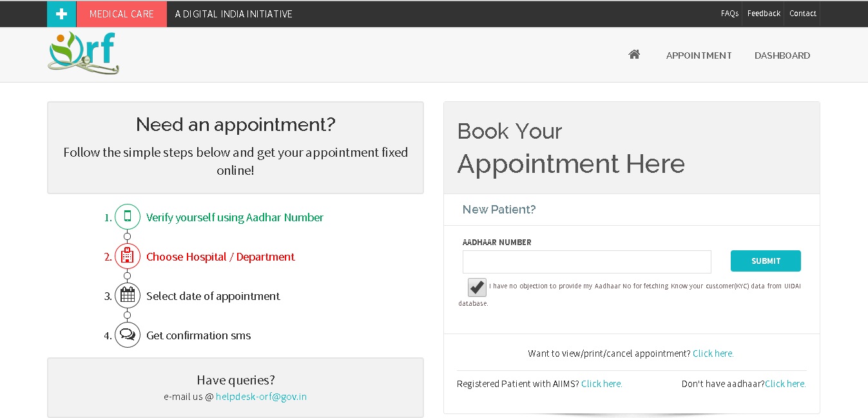Click the mobile phone step icon
The image size is (868, 418).
coord(128,217)
